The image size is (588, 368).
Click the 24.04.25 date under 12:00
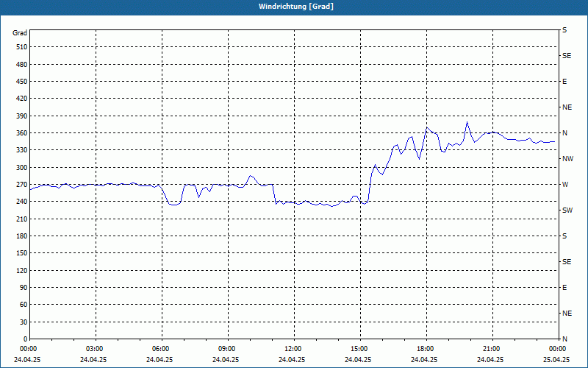tap(292, 360)
